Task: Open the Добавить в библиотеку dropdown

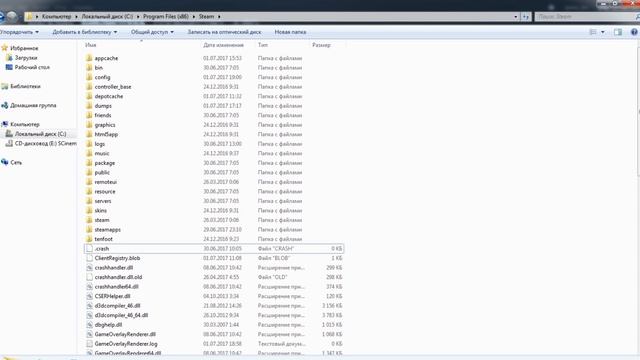Action: click(84, 32)
